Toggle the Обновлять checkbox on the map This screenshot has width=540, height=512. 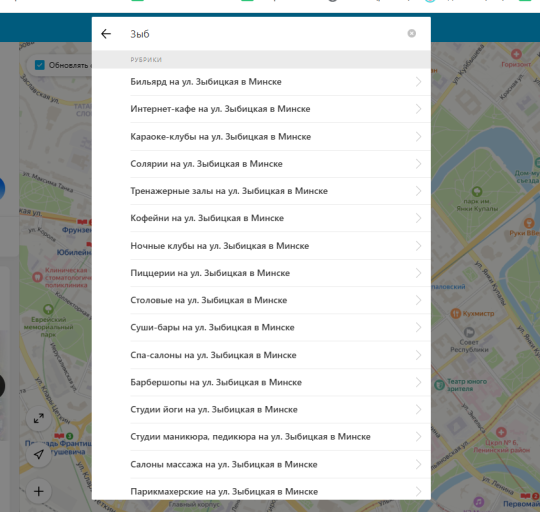40,65
